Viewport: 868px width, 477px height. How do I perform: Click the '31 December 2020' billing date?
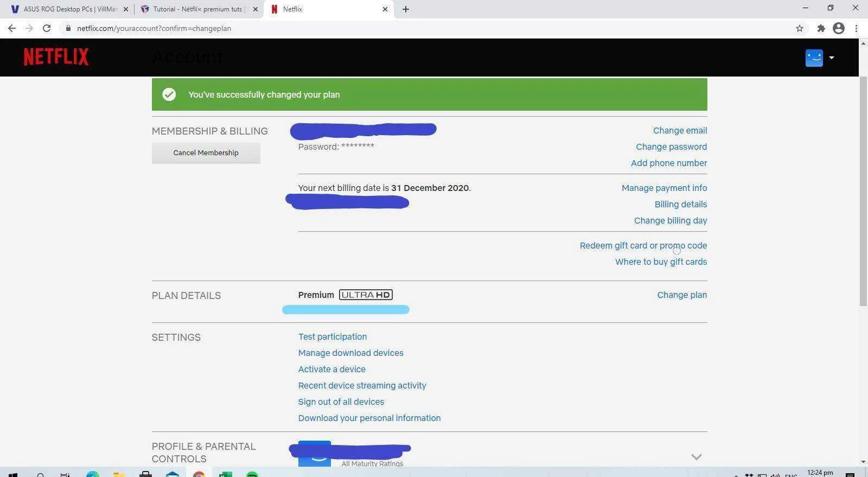pyautogui.click(x=430, y=188)
